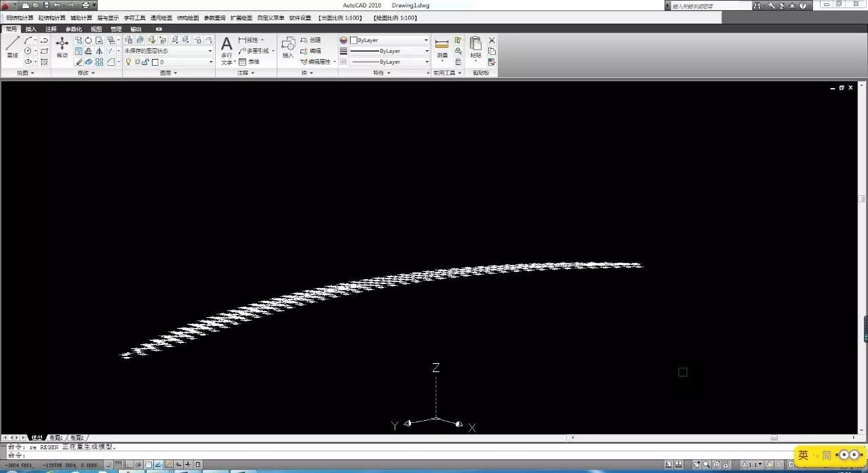Switch to the 参数化 (Parametric) ribbon tab
This screenshot has width=868, height=473.
[73, 29]
